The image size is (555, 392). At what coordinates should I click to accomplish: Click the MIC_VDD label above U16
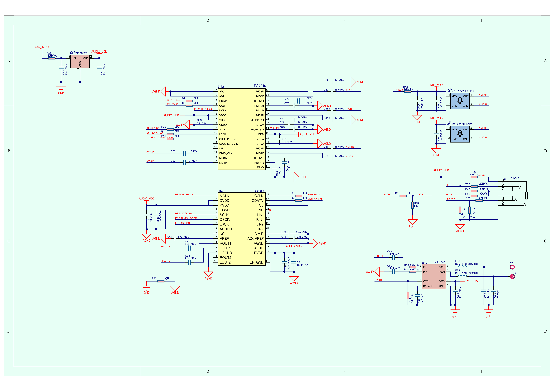436,118
